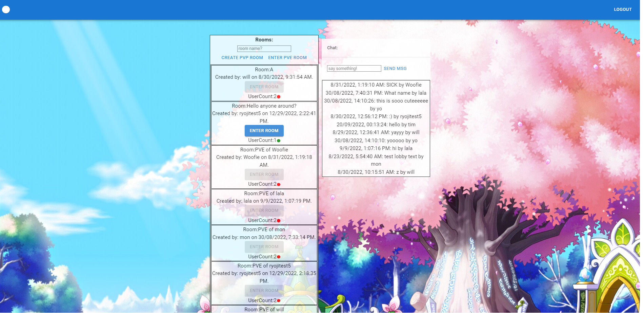Click Enter Room for PVE of ryojitest5
This screenshot has width=644, height=313.
point(264,291)
